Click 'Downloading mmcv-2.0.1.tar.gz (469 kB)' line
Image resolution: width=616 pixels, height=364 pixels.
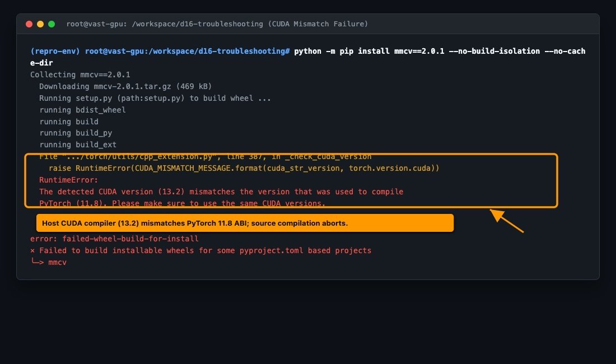pos(125,86)
